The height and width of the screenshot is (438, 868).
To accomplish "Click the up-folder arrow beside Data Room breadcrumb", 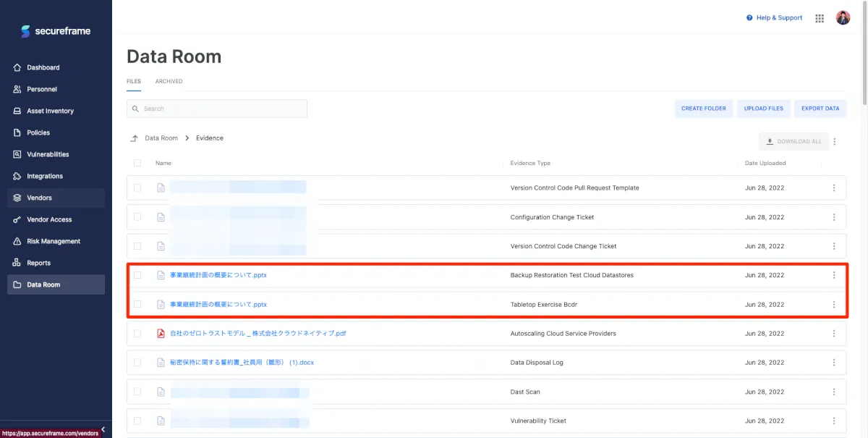I will [134, 138].
